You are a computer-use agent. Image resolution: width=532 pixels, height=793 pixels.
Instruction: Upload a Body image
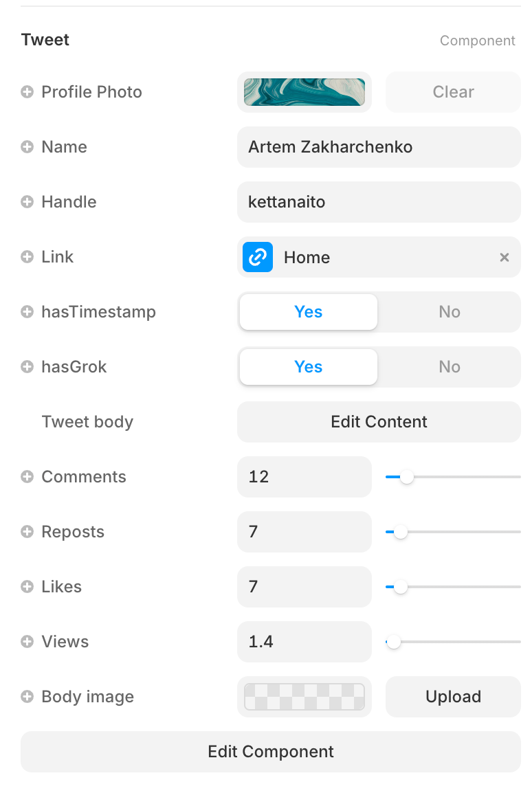click(453, 696)
